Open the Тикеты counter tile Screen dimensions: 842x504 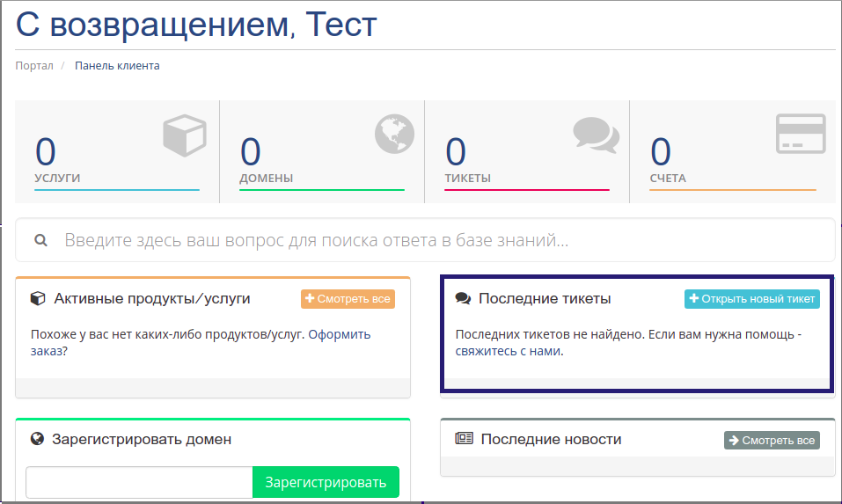pyautogui.click(x=527, y=151)
